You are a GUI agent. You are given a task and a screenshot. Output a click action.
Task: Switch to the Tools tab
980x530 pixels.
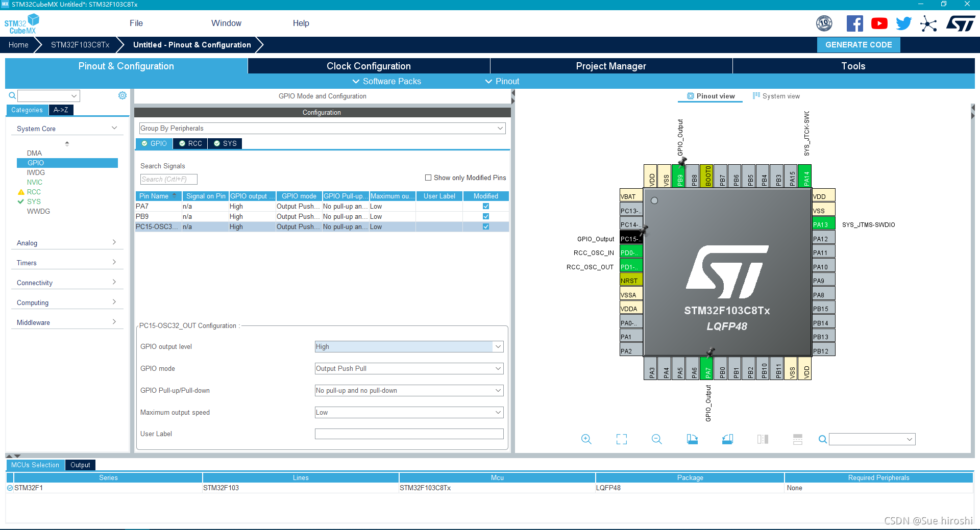(x=853, y=66)
